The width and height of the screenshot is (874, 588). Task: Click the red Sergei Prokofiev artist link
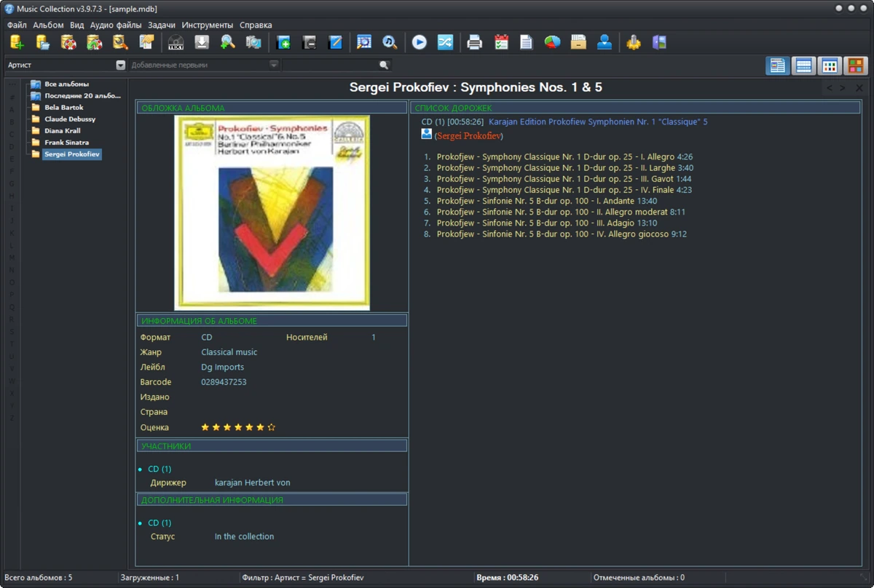pos(468,136)
